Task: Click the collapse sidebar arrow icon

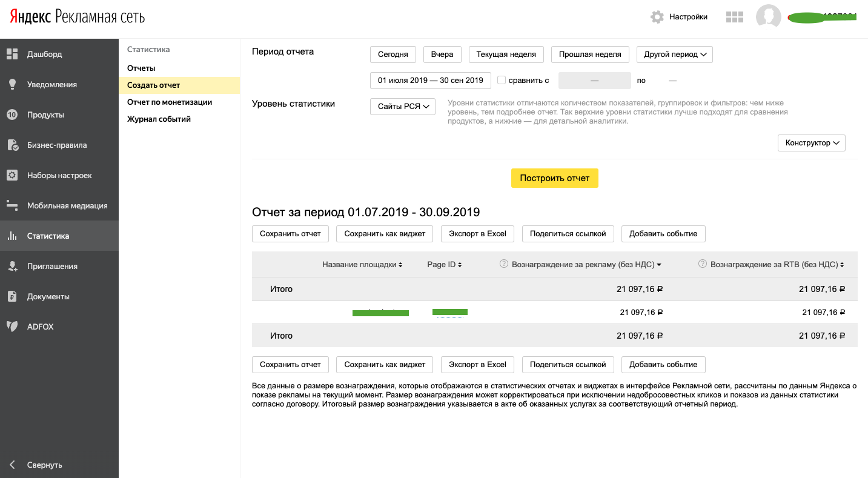Action: 12,465
